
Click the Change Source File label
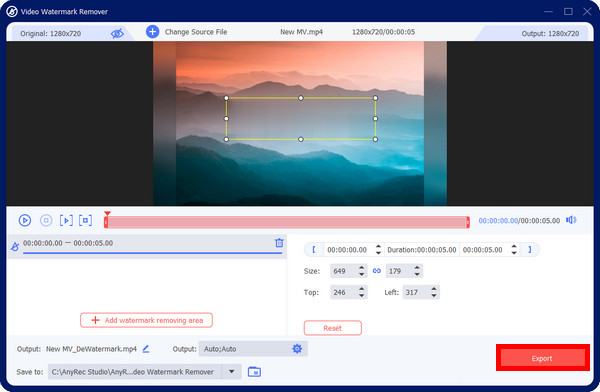pos(196,32)
